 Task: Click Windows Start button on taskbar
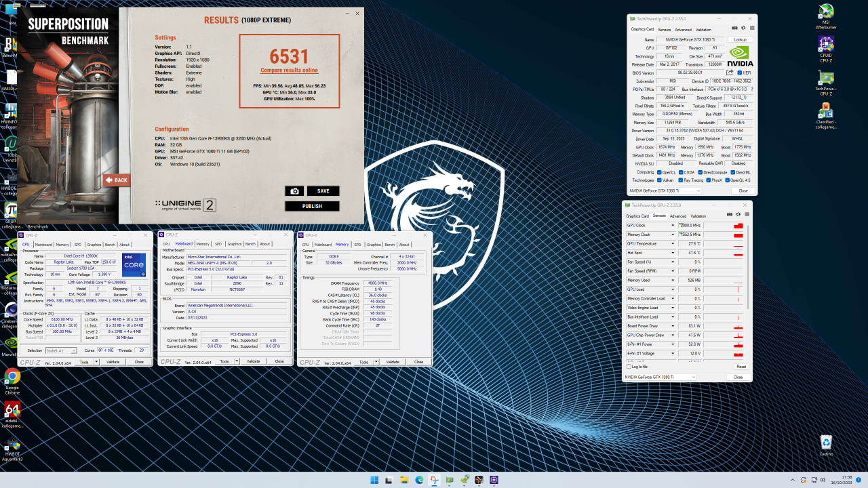pyautogui.click(x=374, y=480)
